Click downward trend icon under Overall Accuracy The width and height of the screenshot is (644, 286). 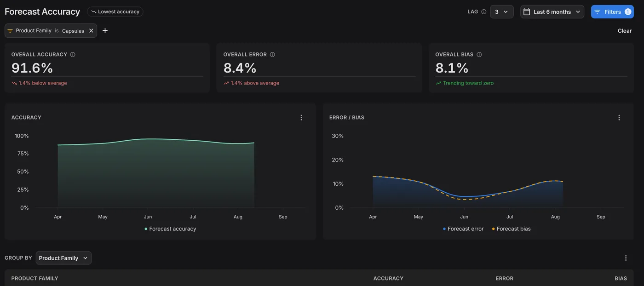pos(14,83)
